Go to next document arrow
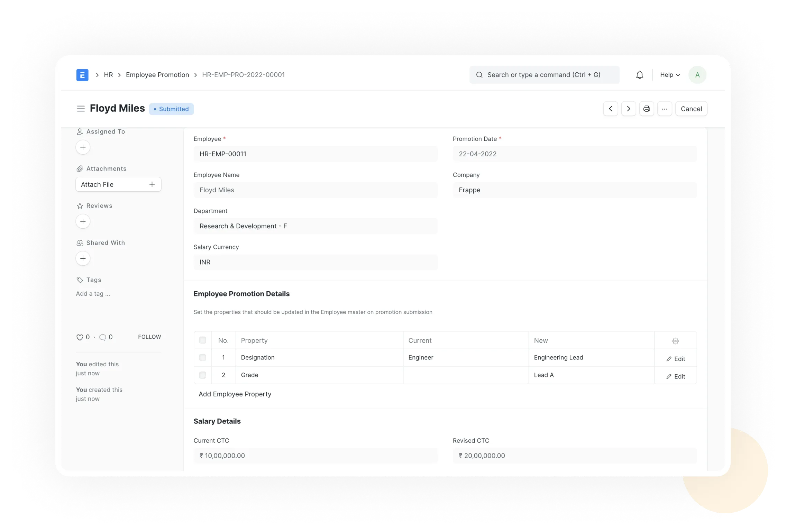 click(628, 109)
